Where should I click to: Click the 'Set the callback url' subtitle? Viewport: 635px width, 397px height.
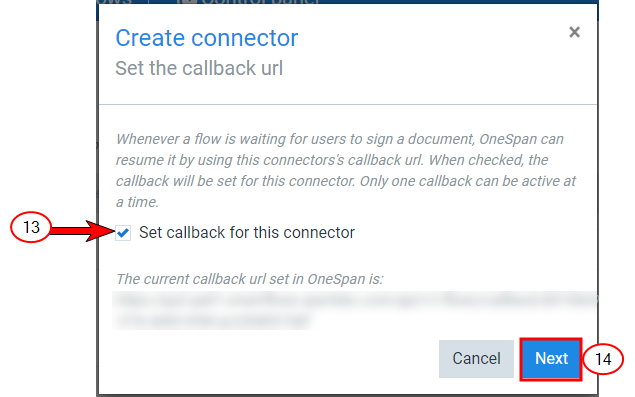[199, 68]
